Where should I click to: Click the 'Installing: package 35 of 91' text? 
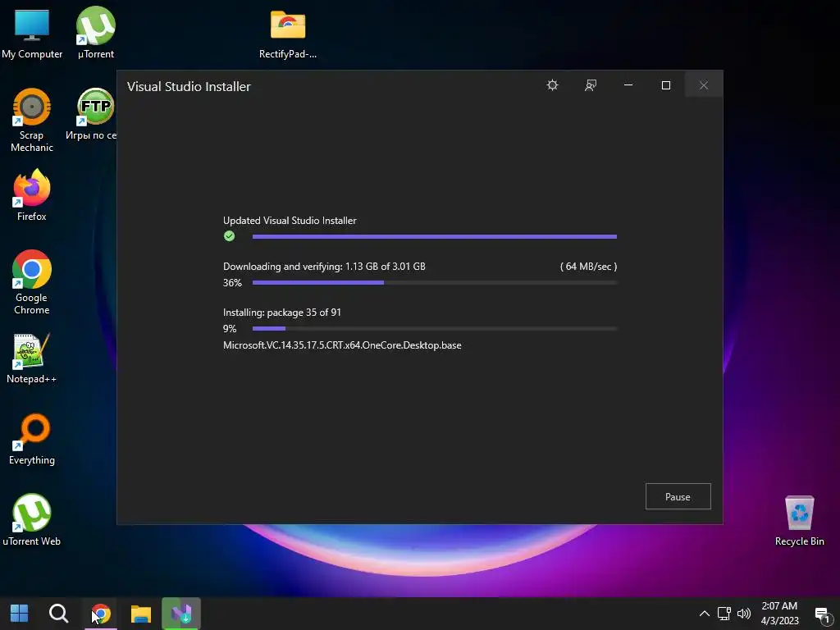282,313
